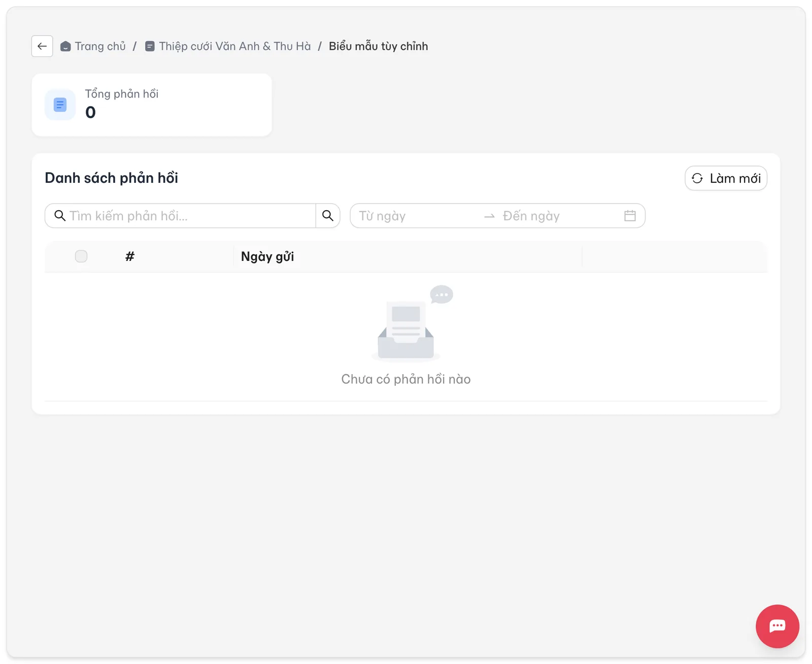Focus the Tìm kiếm phản hồi search field
Image resolution: width=812 pixels, height=664 pixels.
180,216
